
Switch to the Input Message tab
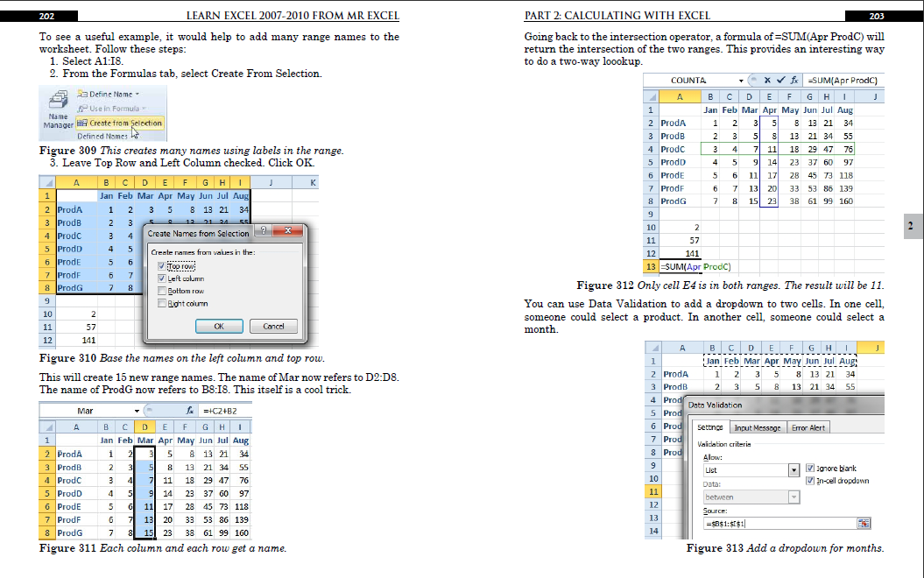758,427
